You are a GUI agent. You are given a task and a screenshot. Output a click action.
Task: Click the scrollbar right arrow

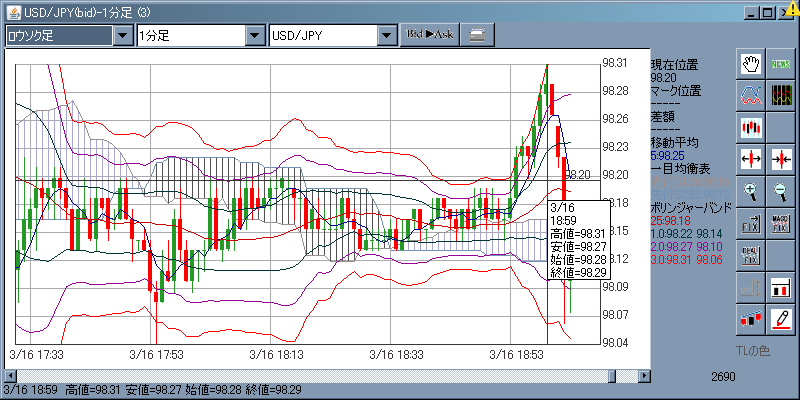click(645, 377)
